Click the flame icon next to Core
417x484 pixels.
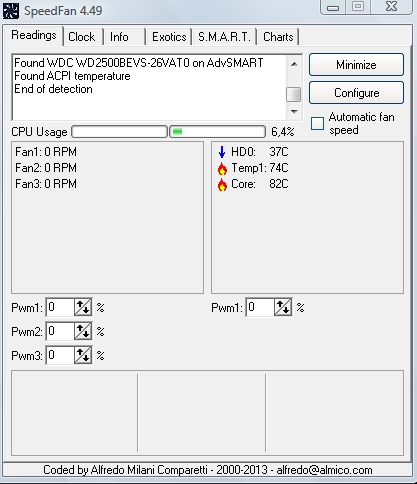click(222, 184)
